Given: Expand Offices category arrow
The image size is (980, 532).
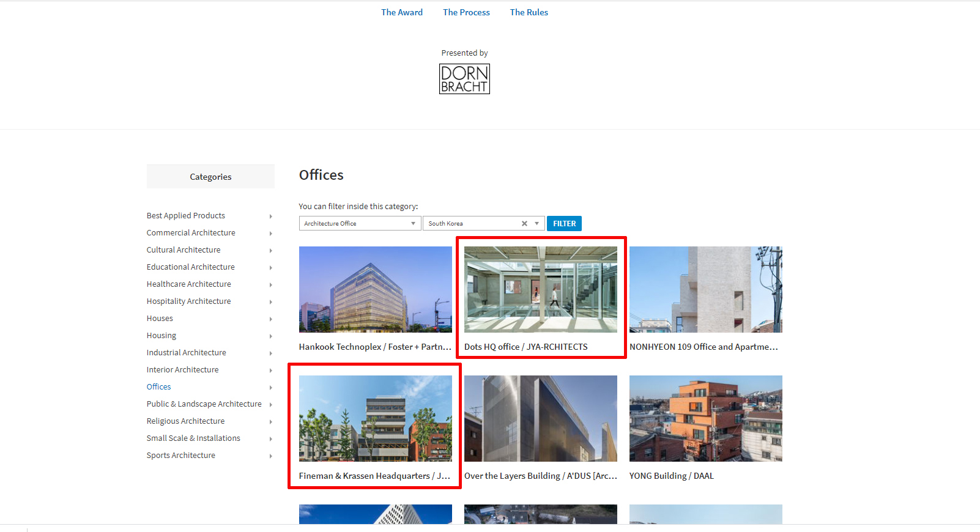Looking at the screenshot, I should pos(270,388).
